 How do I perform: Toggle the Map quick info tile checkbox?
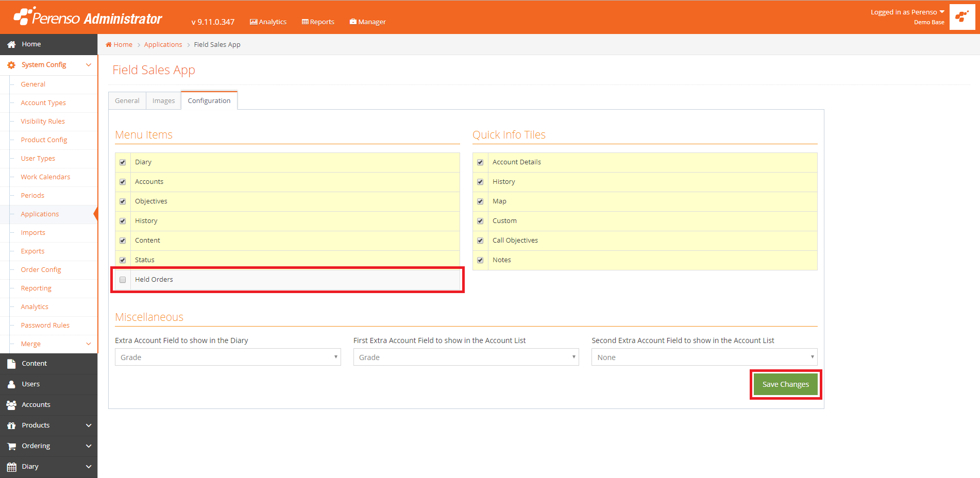pos(480,201)
